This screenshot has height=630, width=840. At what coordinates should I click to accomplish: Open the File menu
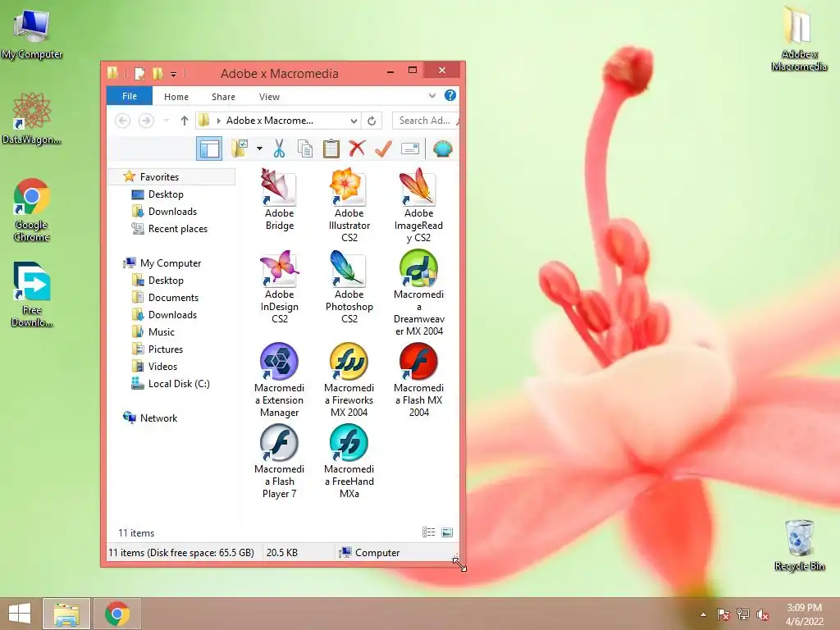pyautogui.click(x=129, y=96)
